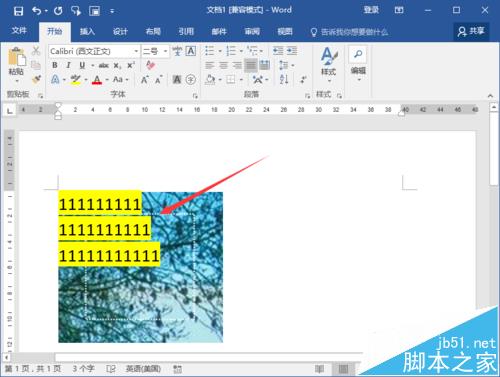Image resolution: width=500 pixels, height=377 pixels.
Task: Open the Calibri font name dropdown
Action: 136,51
